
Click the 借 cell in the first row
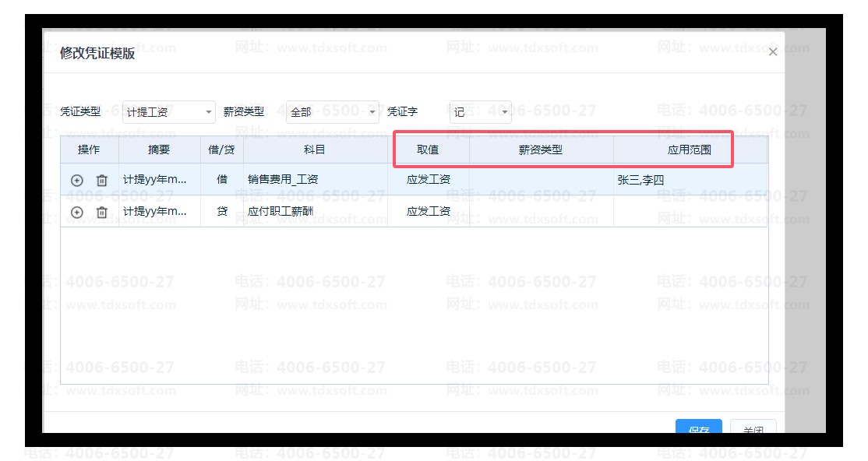[x=222, y=180]
